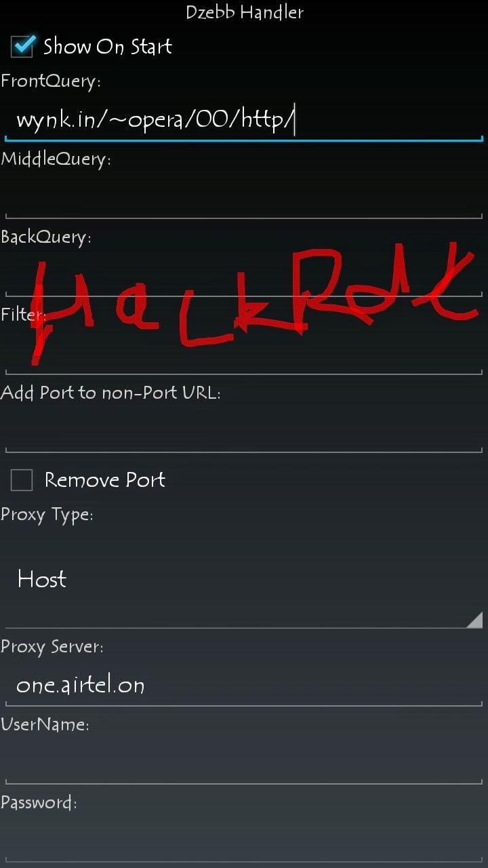The height and width of the screenshot is (868, 488).
Task: Select the BackQuery input field
Action: click(x=244, y=275)
